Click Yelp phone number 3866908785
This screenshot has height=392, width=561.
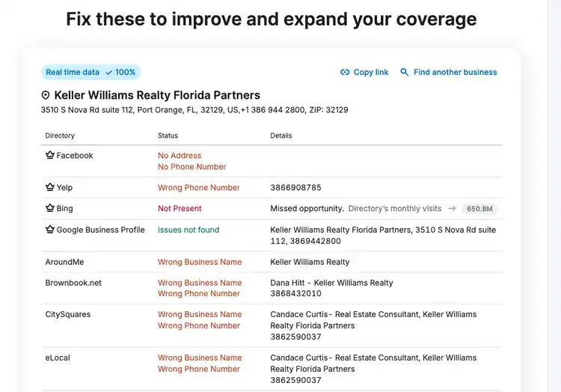pos(295,188)
